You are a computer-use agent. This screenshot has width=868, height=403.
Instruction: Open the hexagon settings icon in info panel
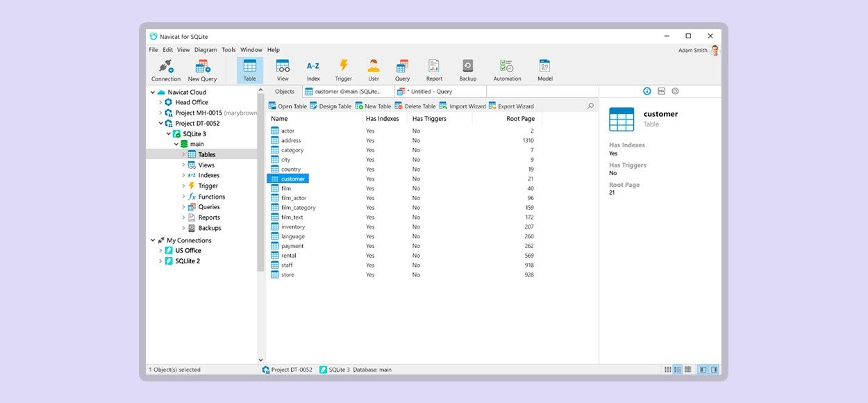pos(675,91)
